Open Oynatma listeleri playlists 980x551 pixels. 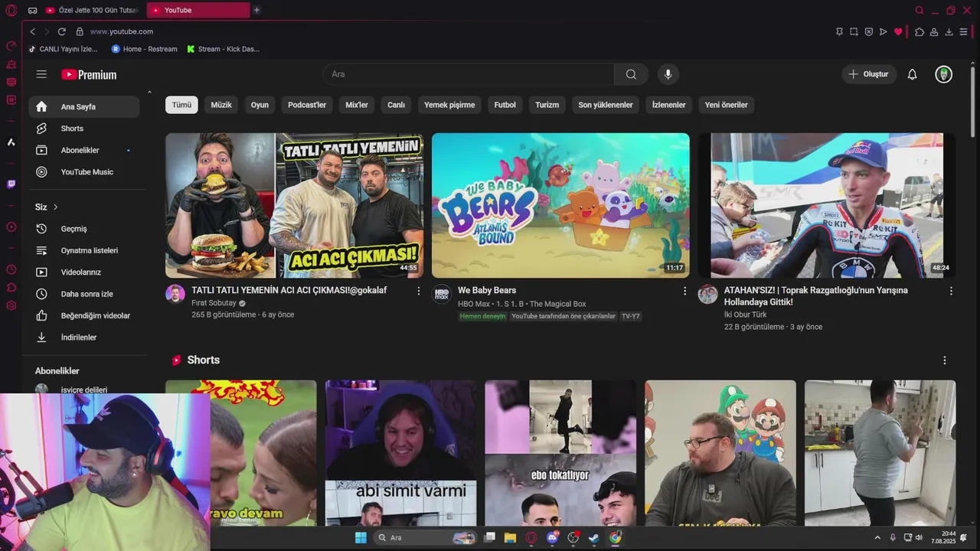coord(84,250)
